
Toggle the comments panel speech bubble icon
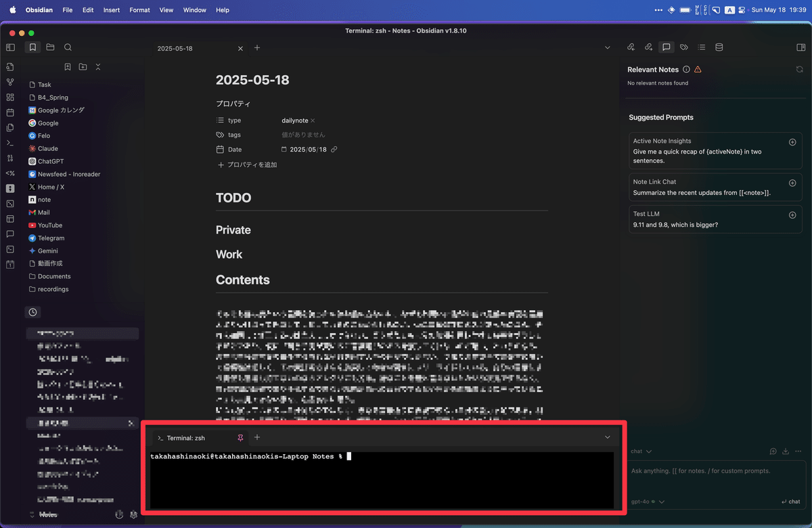[667, 47]
